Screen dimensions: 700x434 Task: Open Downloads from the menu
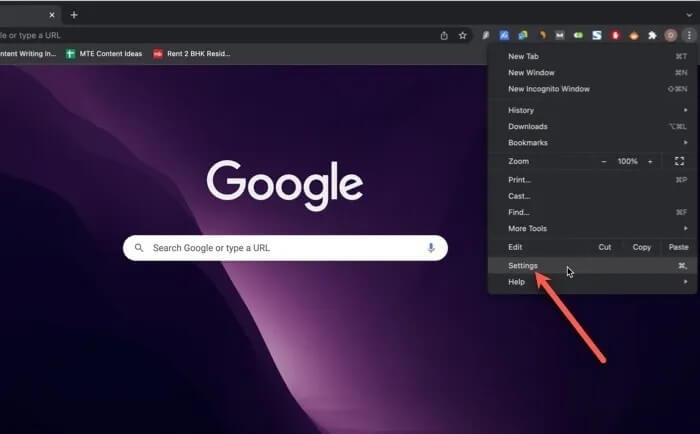[x=592, y=126]
